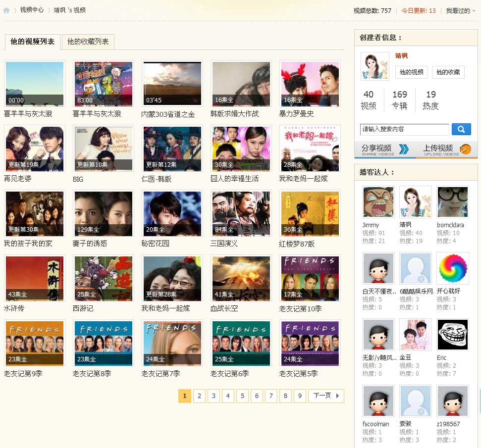Viewport: 481px width, 448px height.
Task: Click Jimmy username link
Action: [371, 225]
